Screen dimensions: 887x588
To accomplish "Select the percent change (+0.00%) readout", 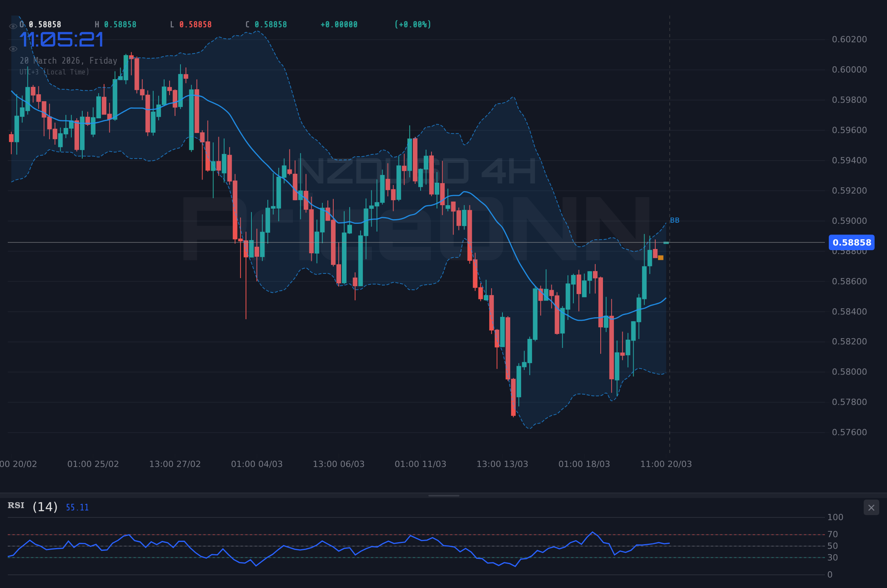I will pos(412,24).
